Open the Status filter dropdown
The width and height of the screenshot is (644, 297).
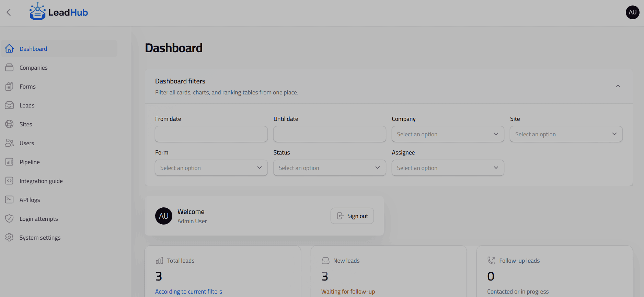point(330,168)
